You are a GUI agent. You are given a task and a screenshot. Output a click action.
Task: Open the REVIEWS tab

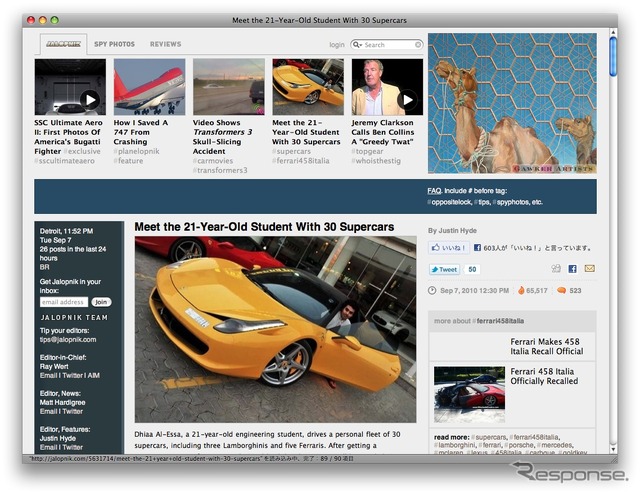(x=165, y=44)
